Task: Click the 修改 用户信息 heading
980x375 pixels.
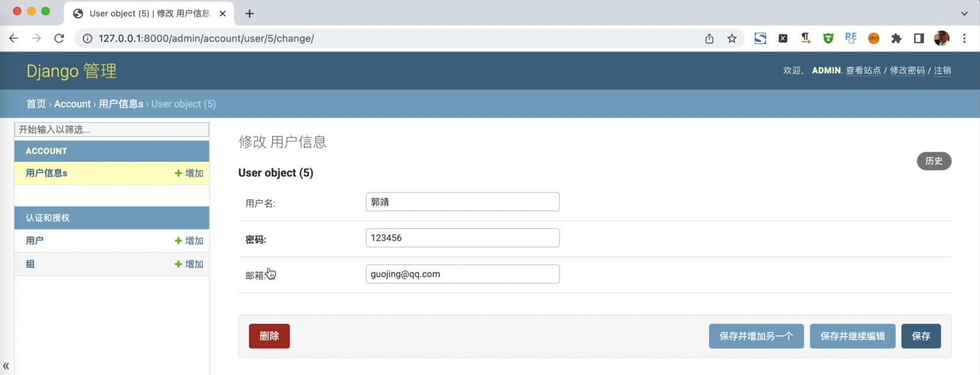Action: pos(282,142)
